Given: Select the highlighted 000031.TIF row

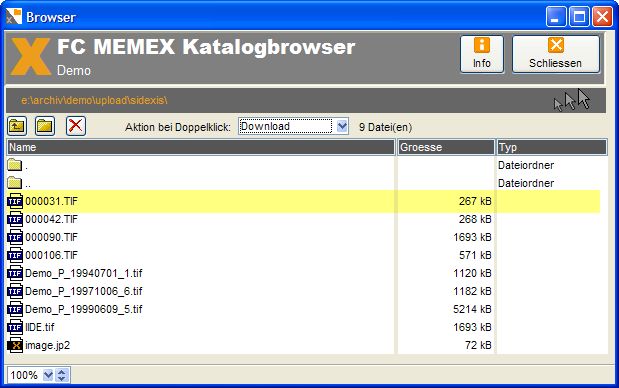Looking at the screenshot, I should point(304,201).
